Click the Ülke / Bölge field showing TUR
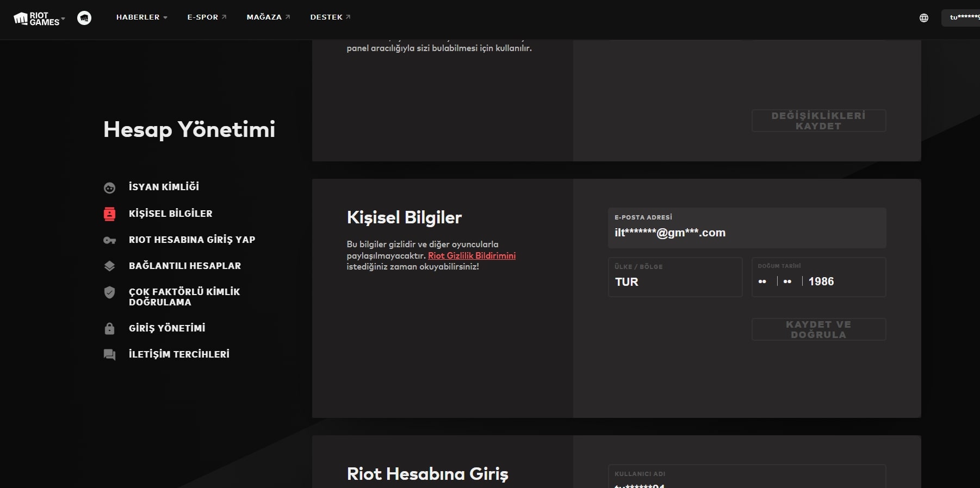 coord(675,277)
